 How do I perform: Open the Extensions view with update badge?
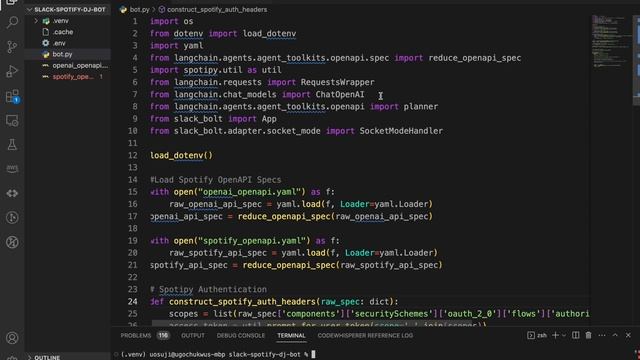click(x=12, y=96)
